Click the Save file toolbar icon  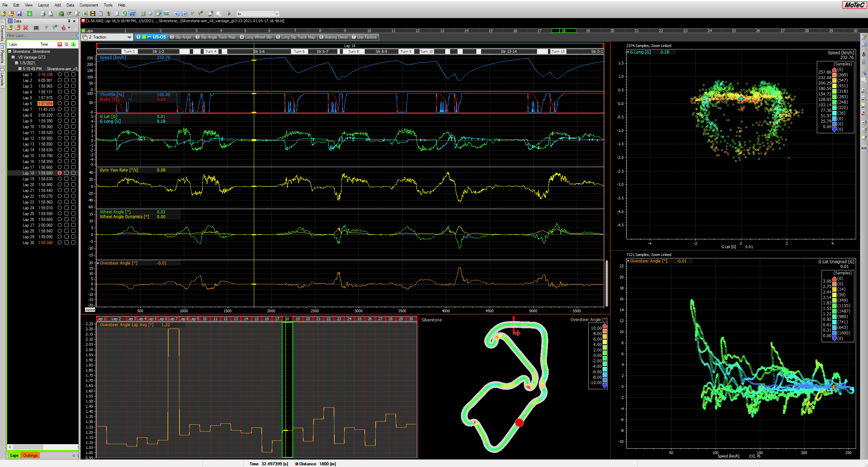click(x=19, y=14)
